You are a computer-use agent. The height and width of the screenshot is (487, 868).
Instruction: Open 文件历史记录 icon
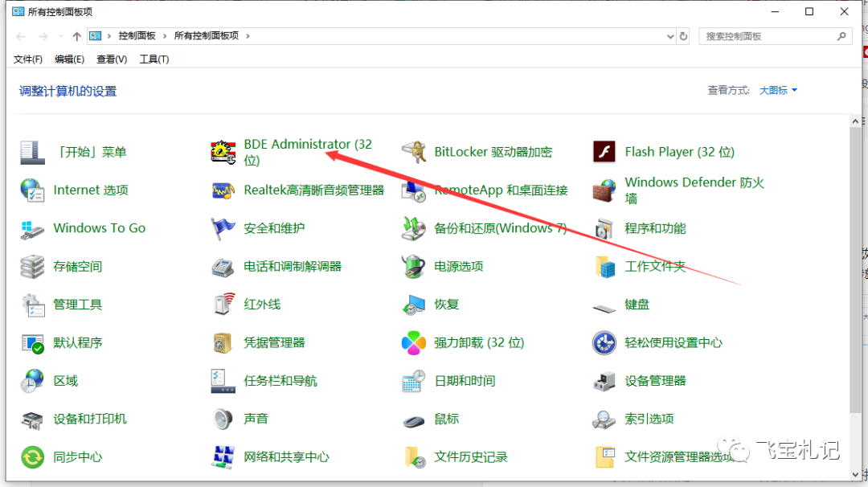414,458
